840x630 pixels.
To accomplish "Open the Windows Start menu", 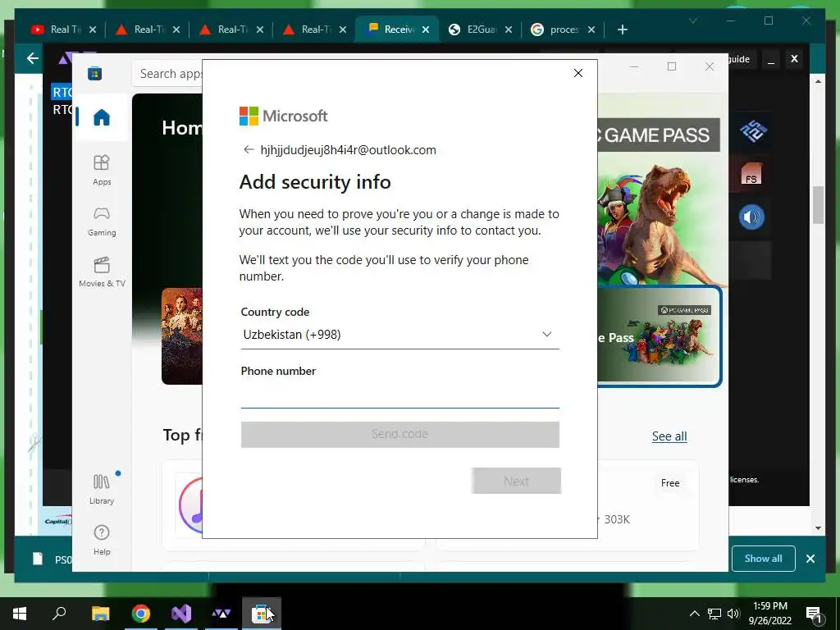I will 20,614.
